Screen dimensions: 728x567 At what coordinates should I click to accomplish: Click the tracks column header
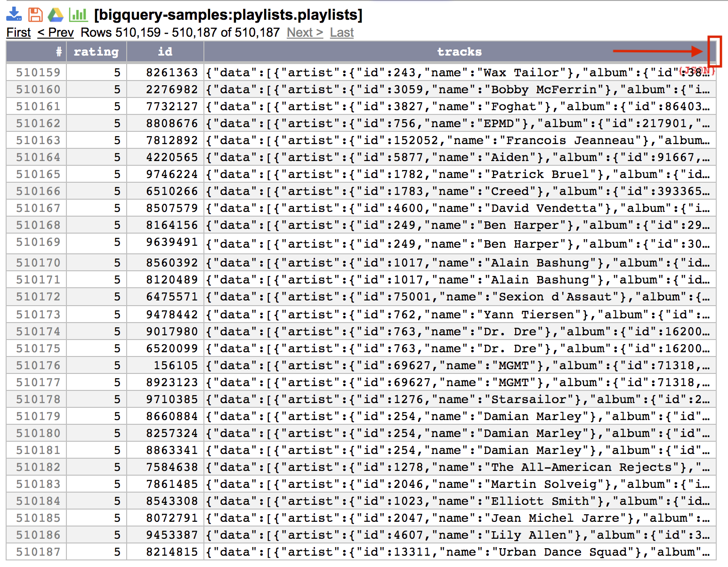[459, 52]
